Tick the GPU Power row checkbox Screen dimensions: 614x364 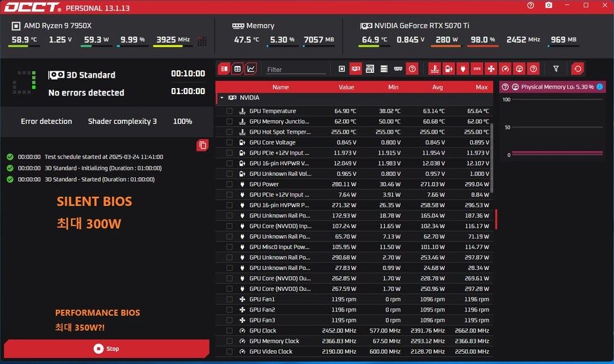click(x=229, y=184)
